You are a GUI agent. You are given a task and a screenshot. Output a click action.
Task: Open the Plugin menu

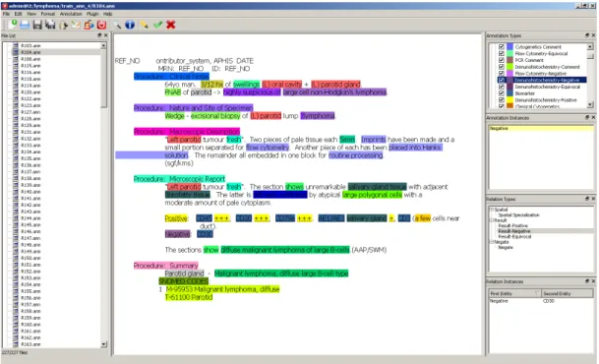click(92, 14)
